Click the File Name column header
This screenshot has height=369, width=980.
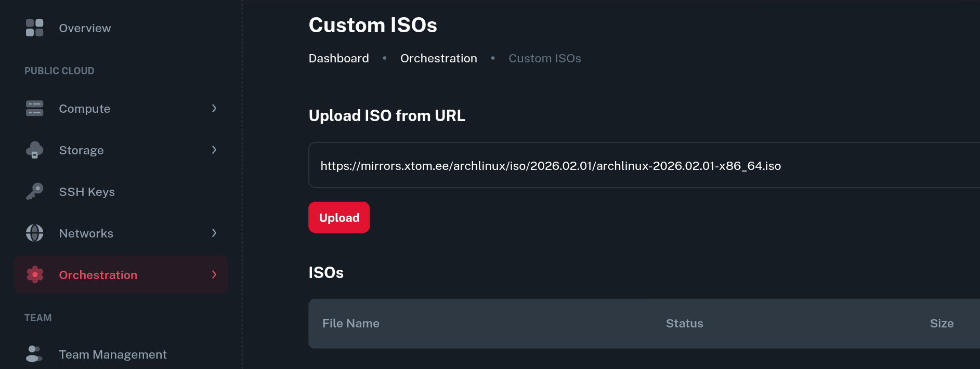coord(351,323)
